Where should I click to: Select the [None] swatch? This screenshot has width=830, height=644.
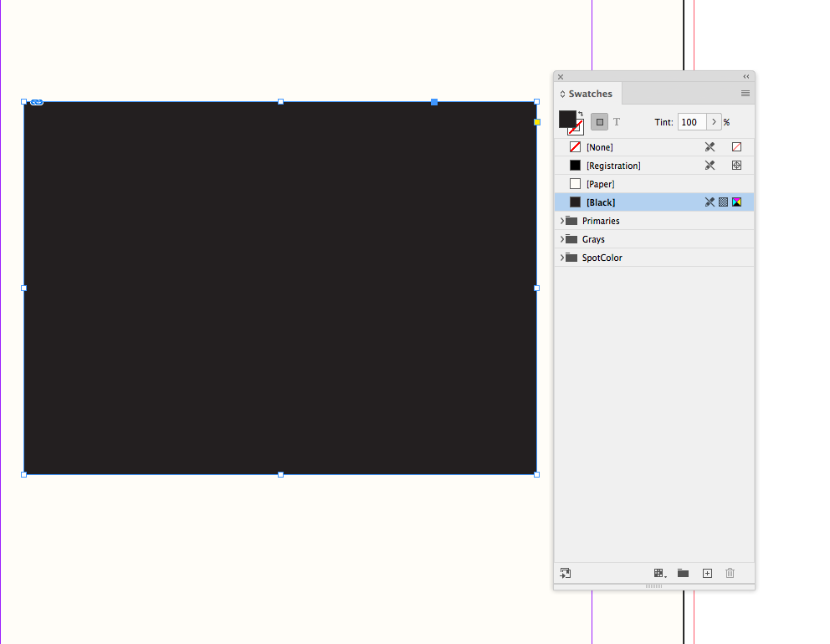pos(654,147)
